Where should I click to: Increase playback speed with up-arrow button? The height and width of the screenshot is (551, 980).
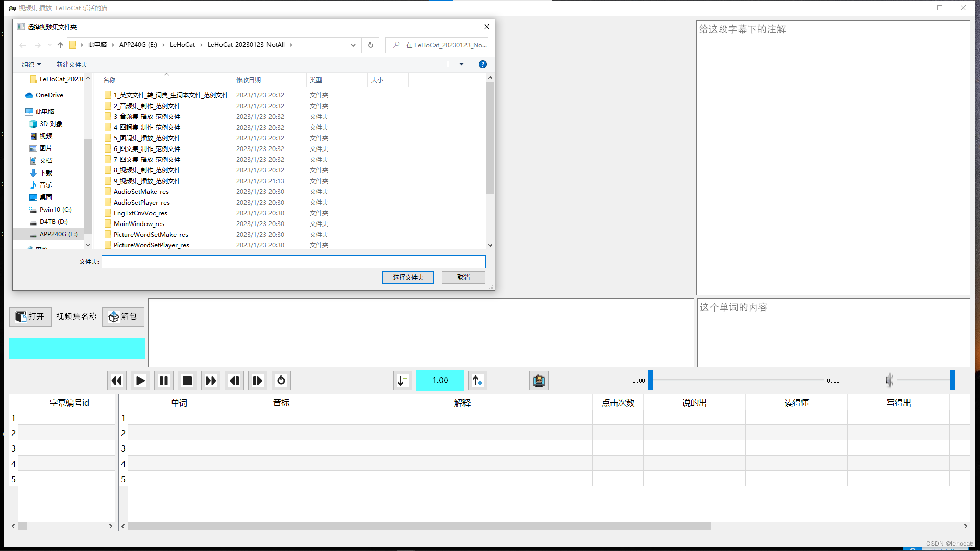click(x=477, y=381)
